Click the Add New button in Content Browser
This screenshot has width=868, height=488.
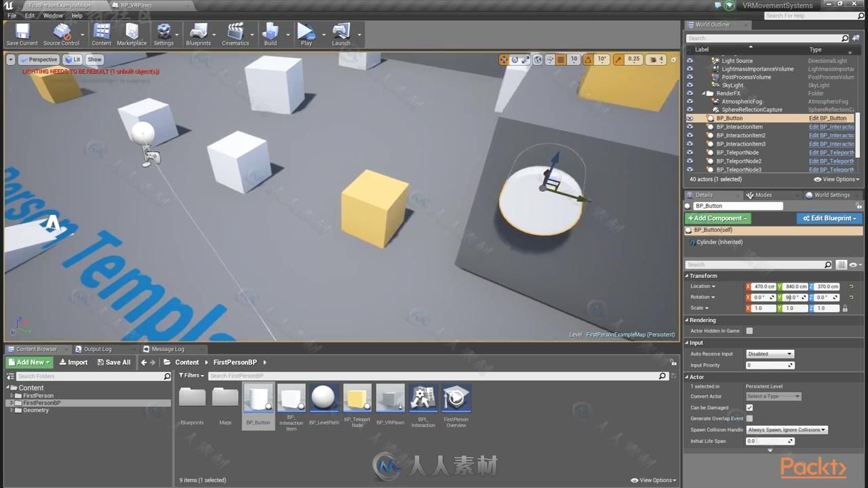pyautogui.click(x=29, y=363)
